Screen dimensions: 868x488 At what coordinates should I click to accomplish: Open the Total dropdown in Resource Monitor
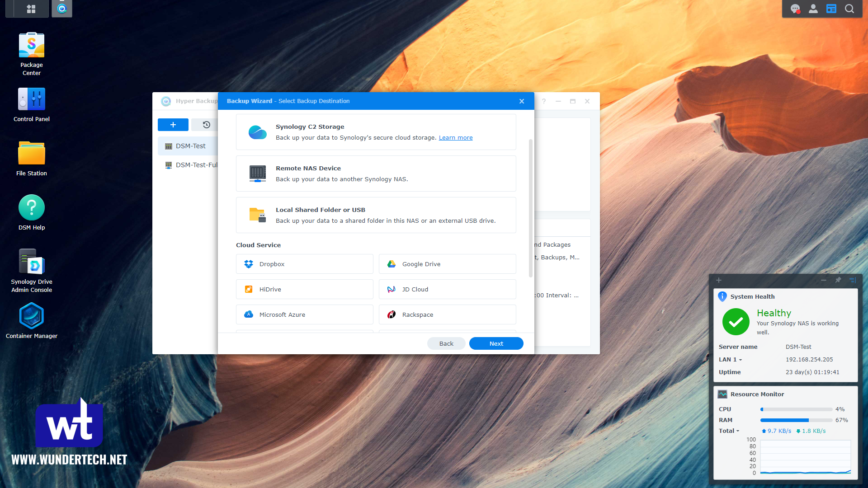tap(729, 431)
